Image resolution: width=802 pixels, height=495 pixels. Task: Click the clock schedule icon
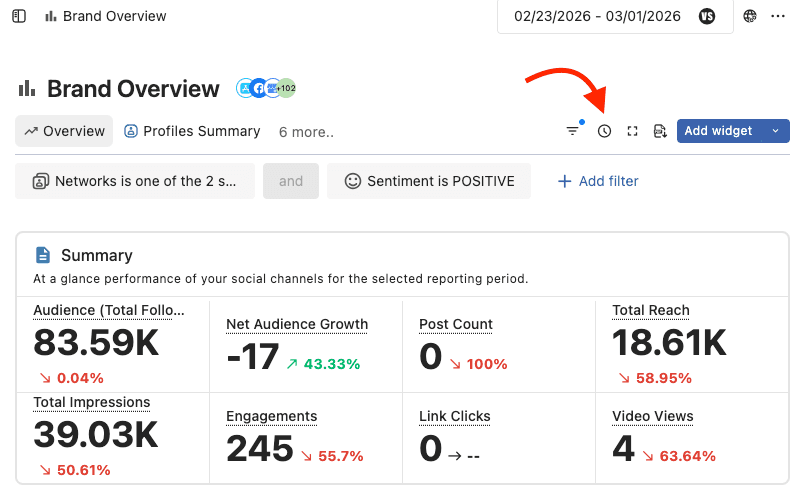click(604, 131)
